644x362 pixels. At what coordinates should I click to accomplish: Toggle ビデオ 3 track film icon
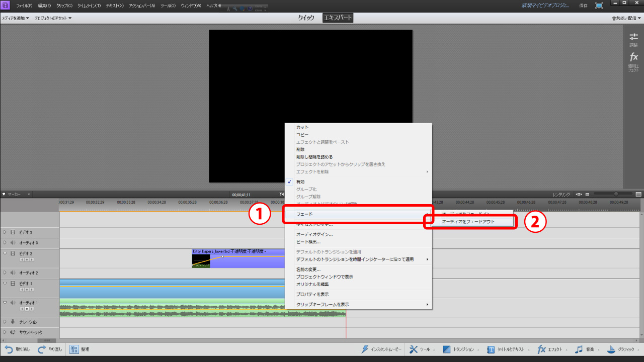tap(13, 232)
